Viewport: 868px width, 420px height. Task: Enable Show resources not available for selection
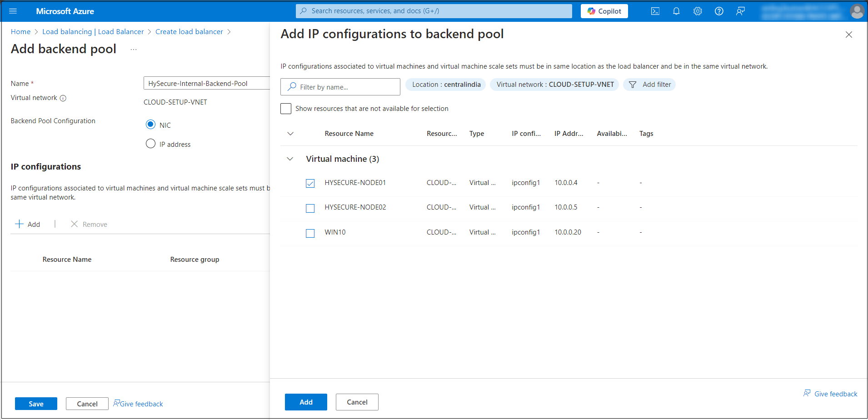point(286,109)
